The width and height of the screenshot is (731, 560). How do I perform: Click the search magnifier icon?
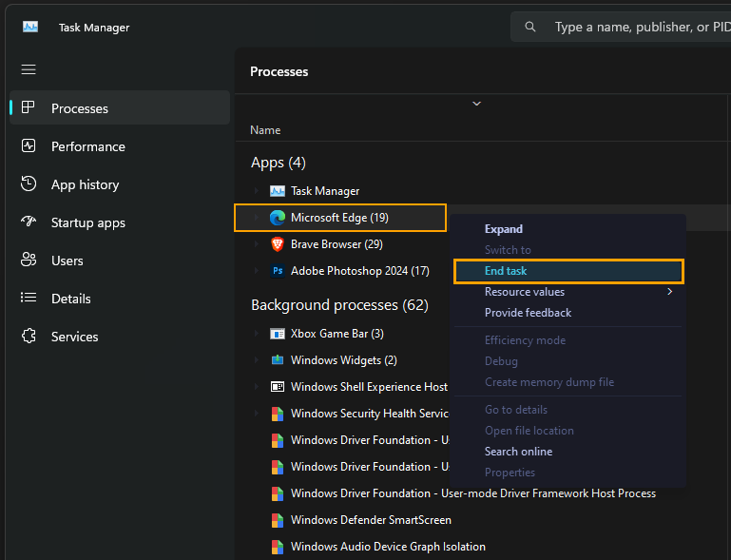point(530,27)
